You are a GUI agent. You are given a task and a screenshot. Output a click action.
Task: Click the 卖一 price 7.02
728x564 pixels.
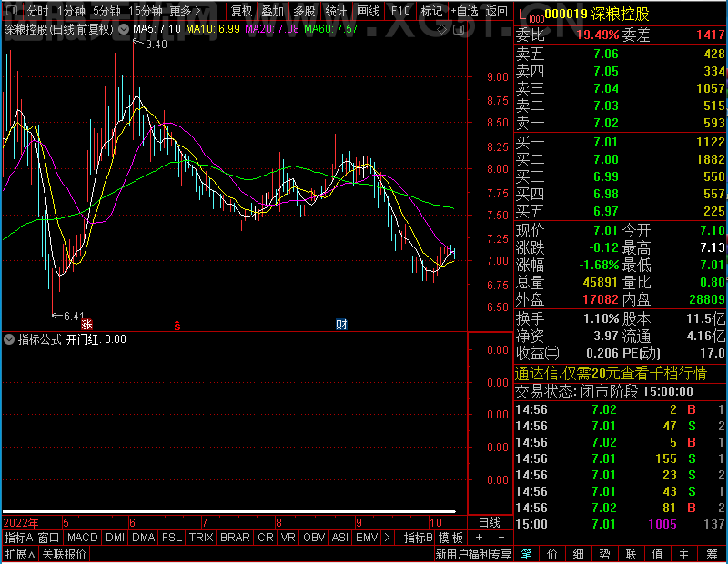[x=606, y=123]
